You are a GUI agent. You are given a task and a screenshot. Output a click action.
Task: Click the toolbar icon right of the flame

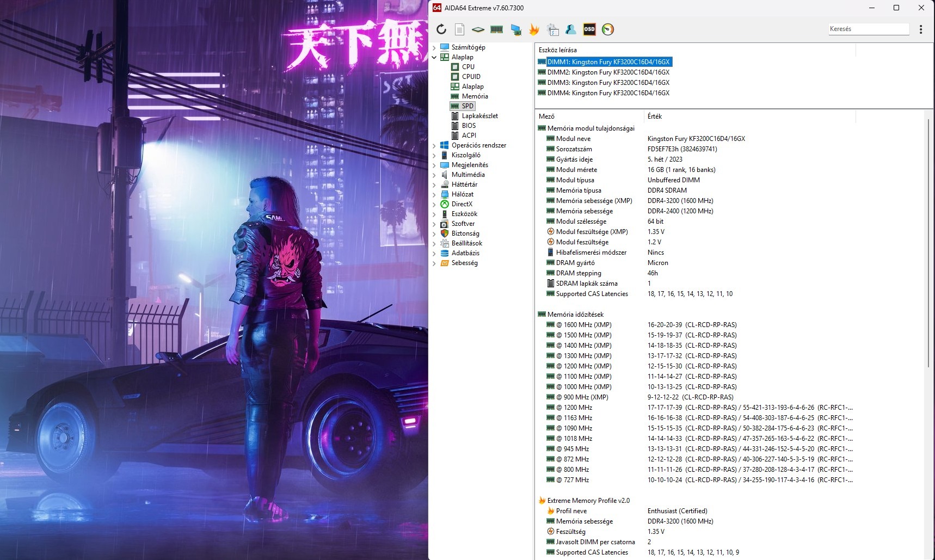pyautogui.click(x=553, y=29)
